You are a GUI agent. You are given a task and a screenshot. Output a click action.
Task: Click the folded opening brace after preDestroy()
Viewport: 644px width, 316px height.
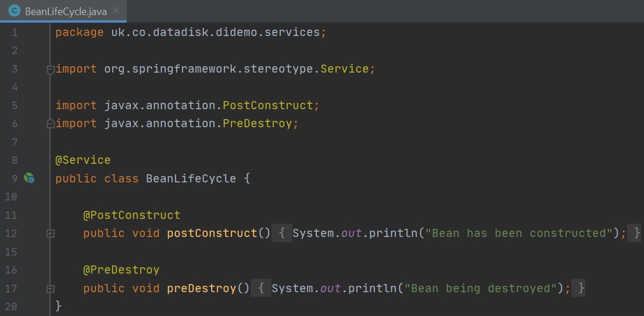[x=260, y=289]
